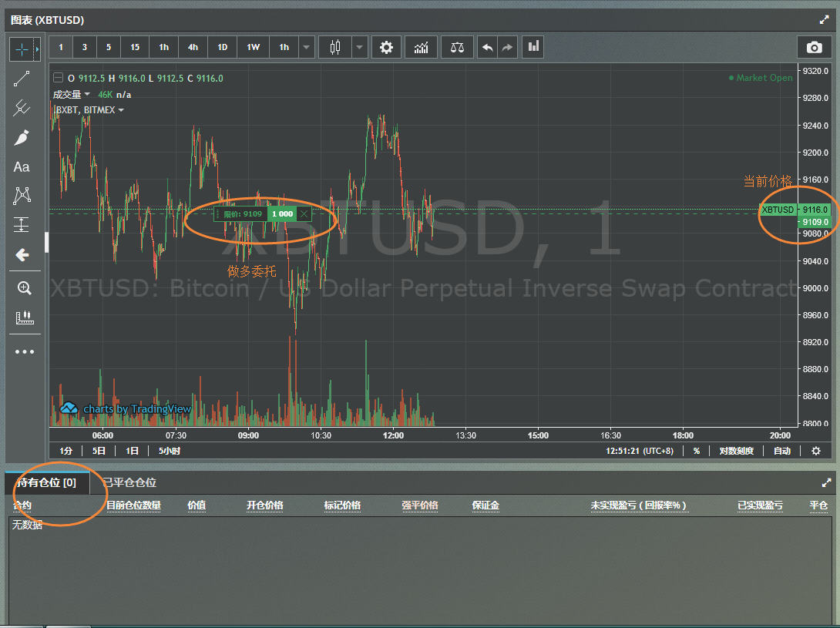Expand the 成交量 volume indicator dropdown
The image size is (840, 628).
pos(87,94)
